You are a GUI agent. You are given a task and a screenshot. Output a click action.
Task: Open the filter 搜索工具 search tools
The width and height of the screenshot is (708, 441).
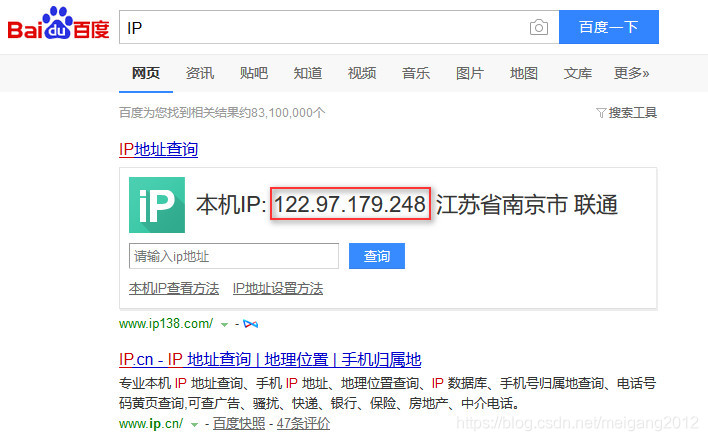click(x=626, y=112)
